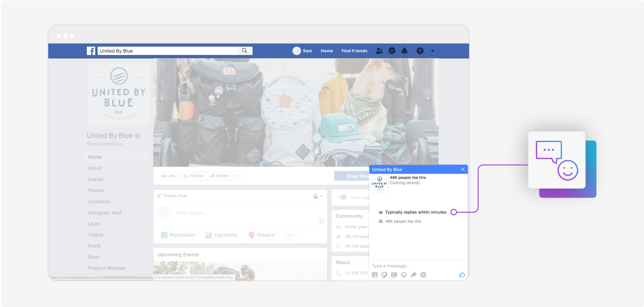Viewport: 644px width, 307px height.
Task: Open page more options ellipsis button
Action: (238, 176)
